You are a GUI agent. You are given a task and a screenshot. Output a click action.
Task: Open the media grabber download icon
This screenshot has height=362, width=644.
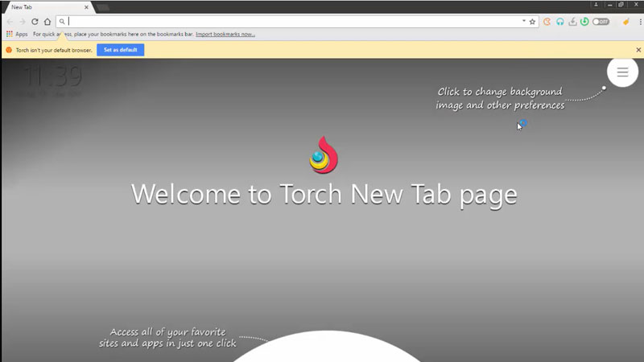572,22
